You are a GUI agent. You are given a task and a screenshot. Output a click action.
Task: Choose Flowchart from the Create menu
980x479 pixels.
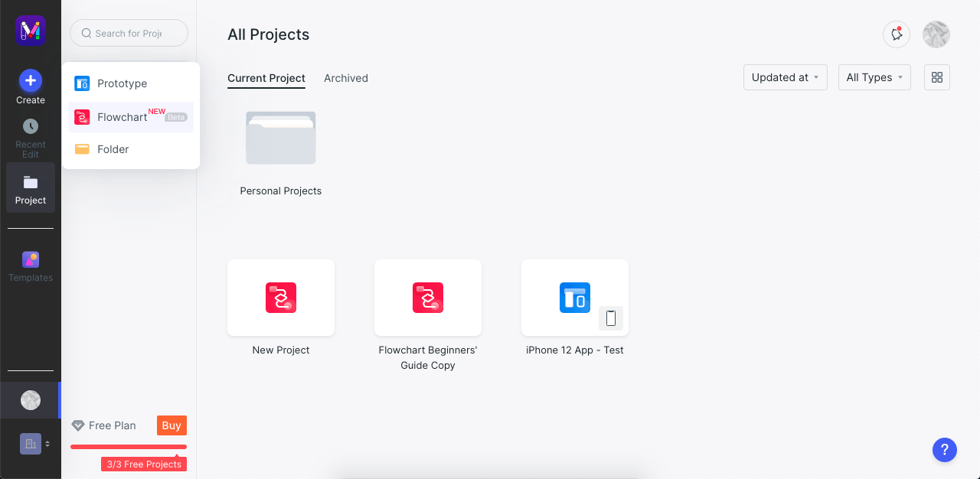121,116
